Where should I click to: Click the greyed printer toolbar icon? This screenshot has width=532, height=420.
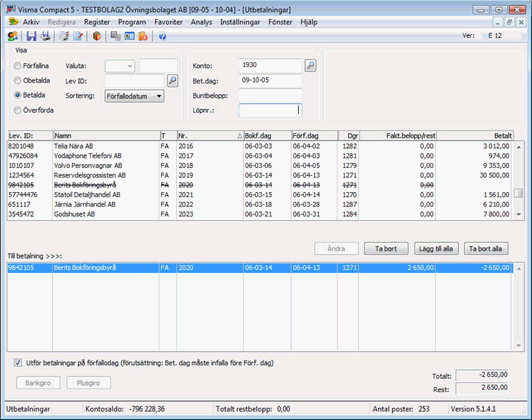point(64,36)
